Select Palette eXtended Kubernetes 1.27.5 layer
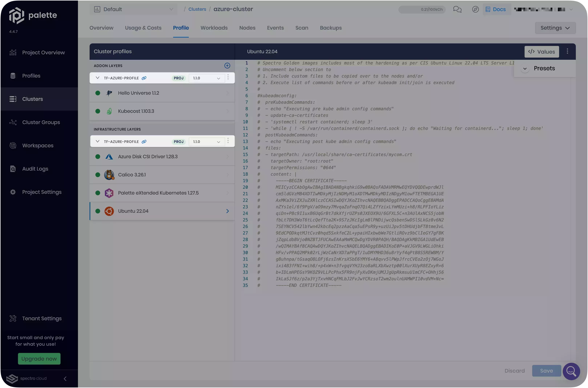588x388 pixels. coord(162,193)
